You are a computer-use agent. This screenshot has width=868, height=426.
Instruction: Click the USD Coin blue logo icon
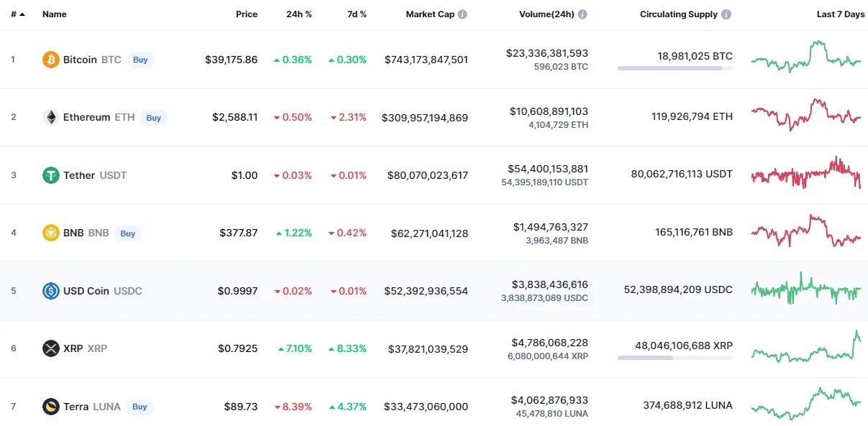(50, 291)
